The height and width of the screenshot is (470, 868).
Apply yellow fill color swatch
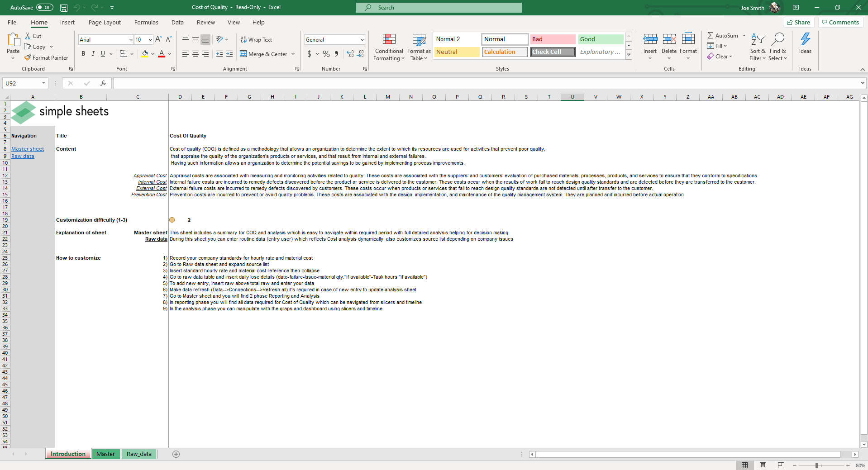(145, 54)
